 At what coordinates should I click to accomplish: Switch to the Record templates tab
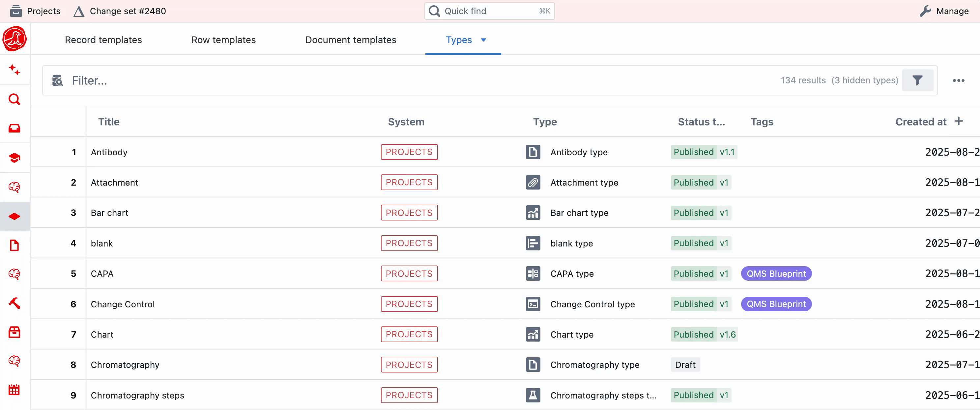pyautogui.click(x=103, y=40)
